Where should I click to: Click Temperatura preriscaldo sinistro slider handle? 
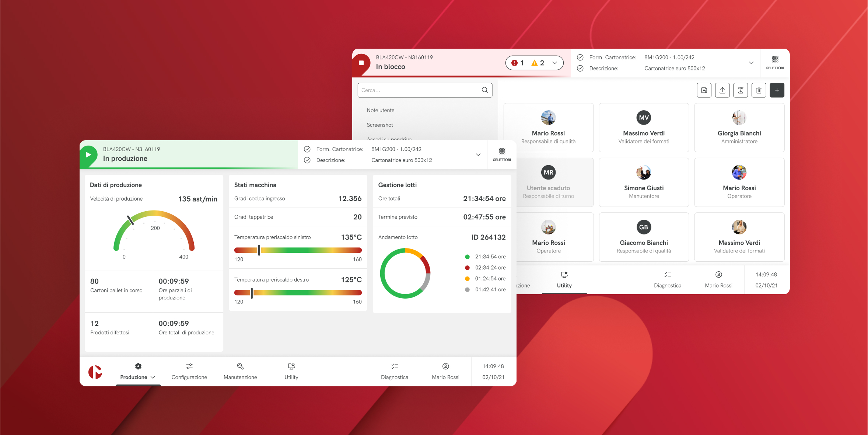259,250
